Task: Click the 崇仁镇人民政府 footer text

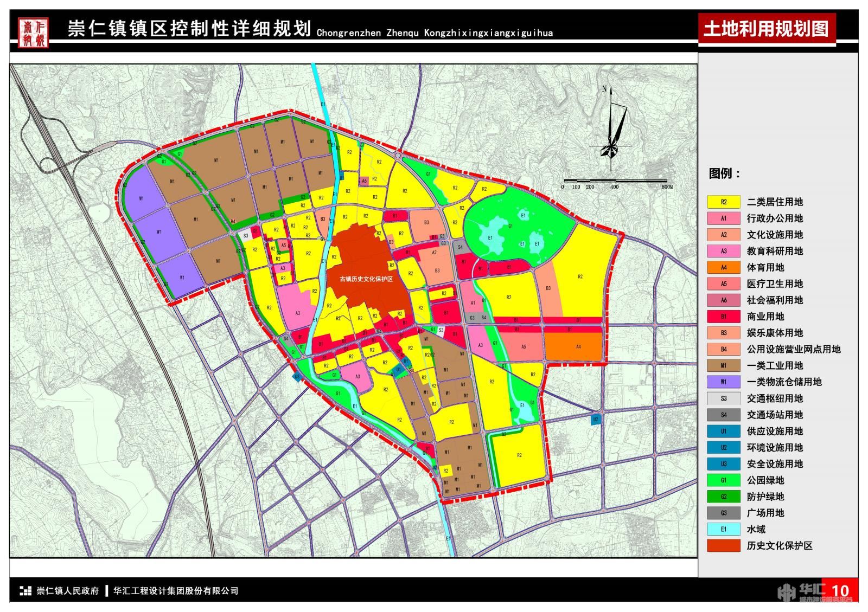Action: coord(68,591)
